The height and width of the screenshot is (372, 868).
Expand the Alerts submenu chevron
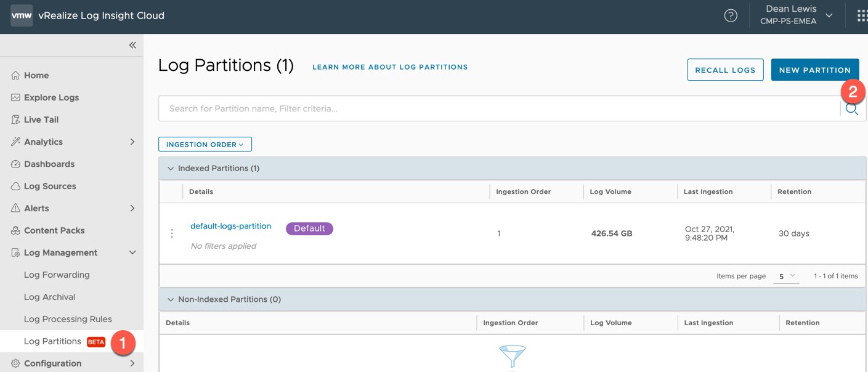[132, 208]
